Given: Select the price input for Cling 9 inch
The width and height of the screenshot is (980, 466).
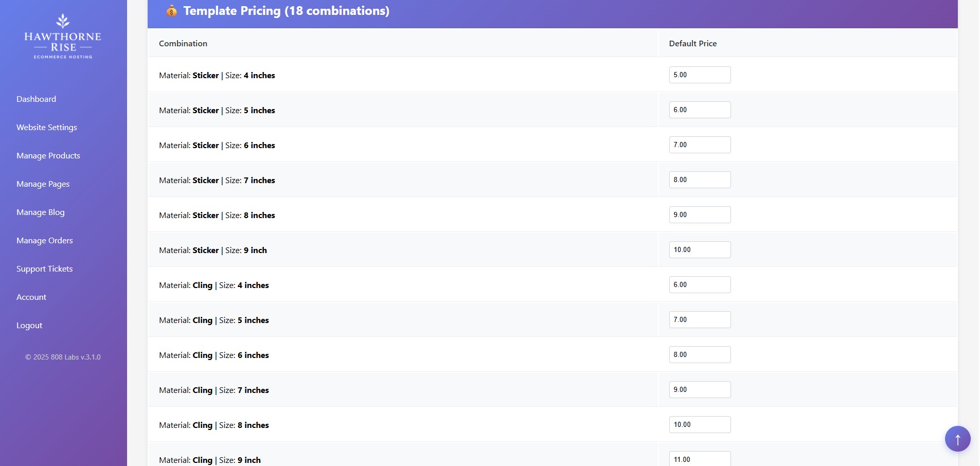Looking at the screenshot, I should [699, 458].
